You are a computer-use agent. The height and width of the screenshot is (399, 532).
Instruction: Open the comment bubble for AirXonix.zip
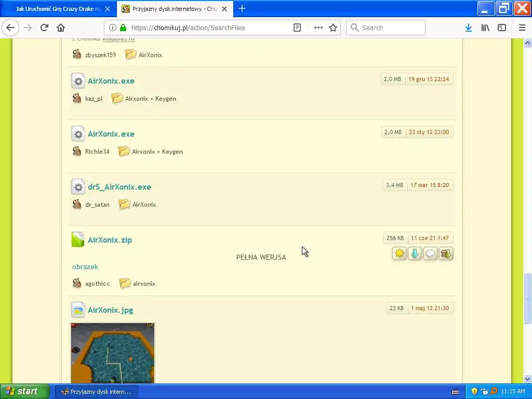click(431, 254)
